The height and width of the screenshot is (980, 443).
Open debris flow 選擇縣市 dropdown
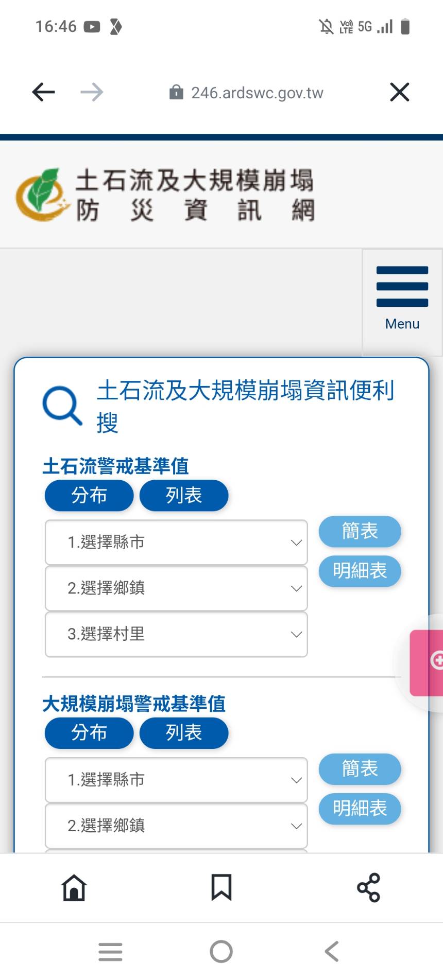pos(176,542)
